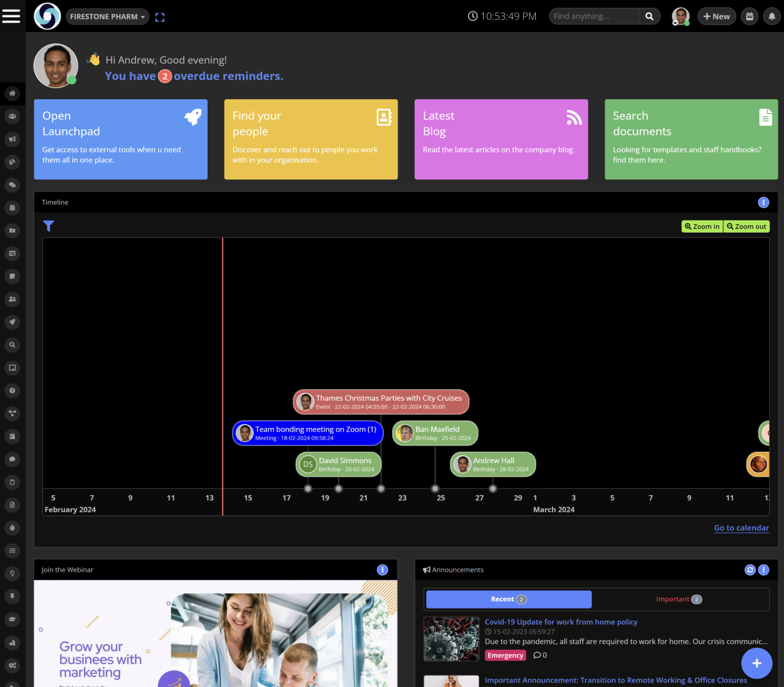Screen dimensions: 784x687
Task: Open the calendar icon in the top bar
Action: coord(749,16)
